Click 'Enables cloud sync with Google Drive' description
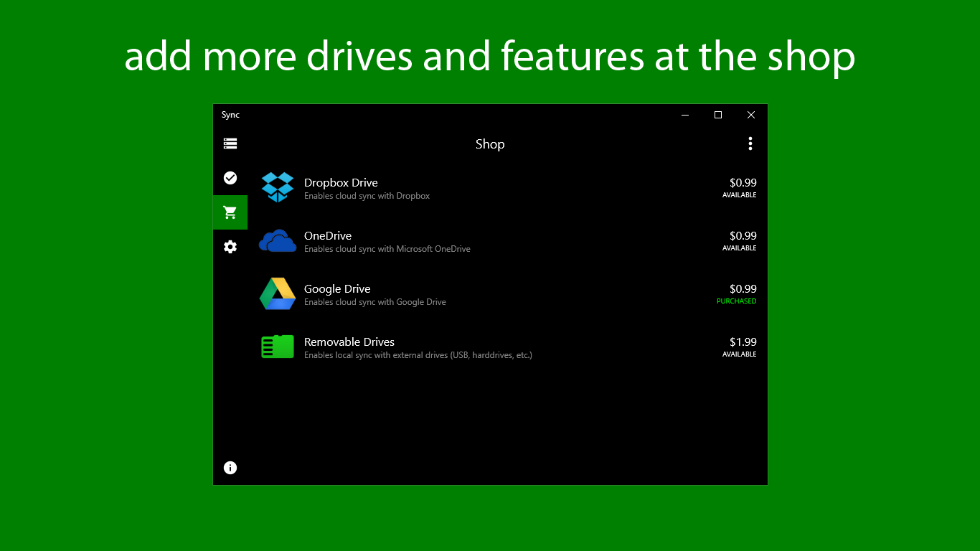Viewport: 980px width, 551px height. pos(375,302)
